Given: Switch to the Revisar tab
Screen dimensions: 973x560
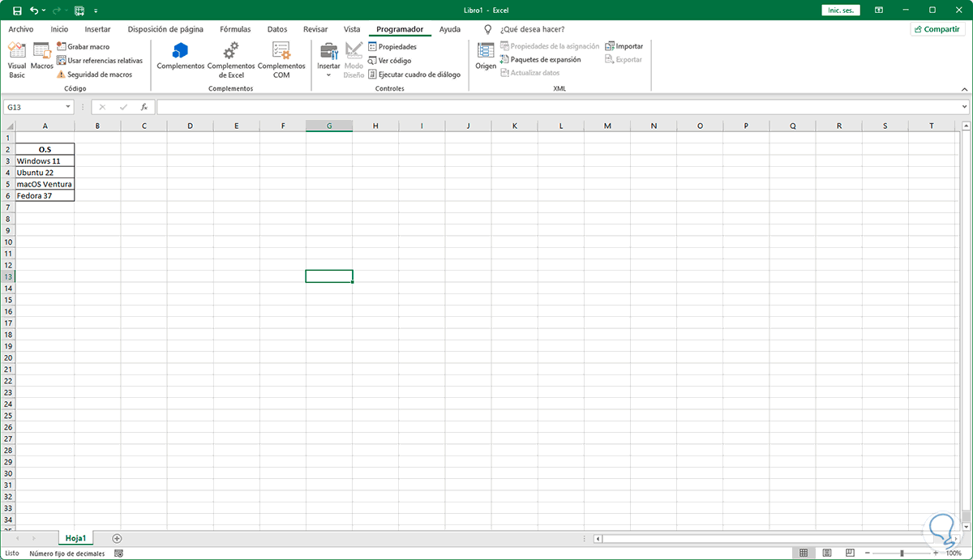Looking at the screenshot, I should coord(315,29).
